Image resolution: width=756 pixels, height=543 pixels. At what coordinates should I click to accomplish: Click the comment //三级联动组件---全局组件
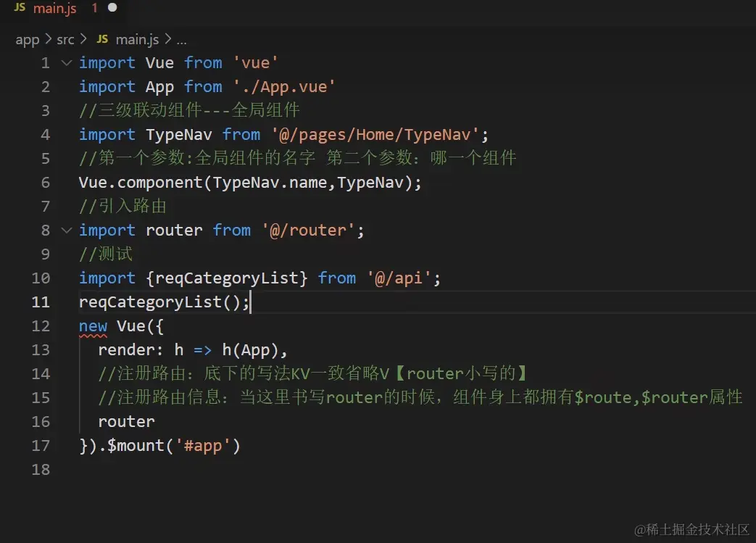[189, 110]
